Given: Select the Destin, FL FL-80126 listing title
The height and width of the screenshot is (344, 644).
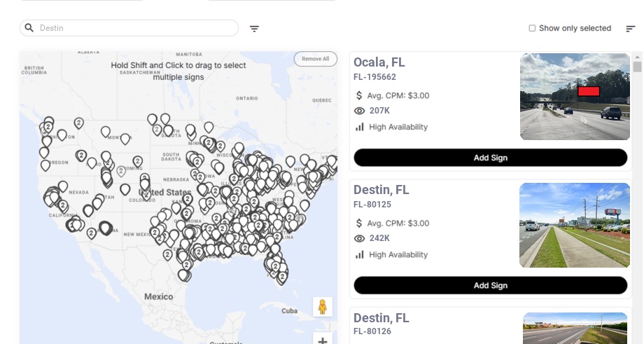Looking at the screenshot, I should pos(381,318).
